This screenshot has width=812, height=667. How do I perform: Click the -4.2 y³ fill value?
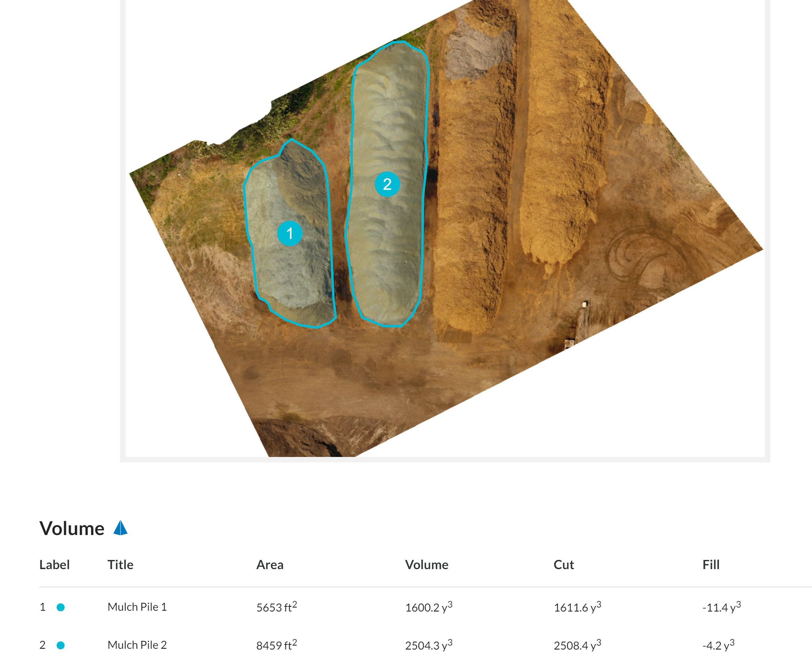point(718,645)
